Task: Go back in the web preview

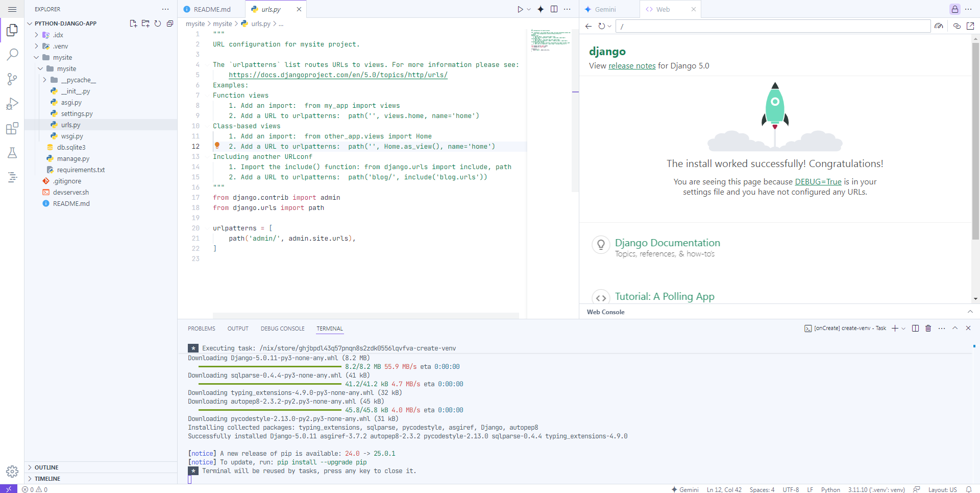Action: point(589,26)
